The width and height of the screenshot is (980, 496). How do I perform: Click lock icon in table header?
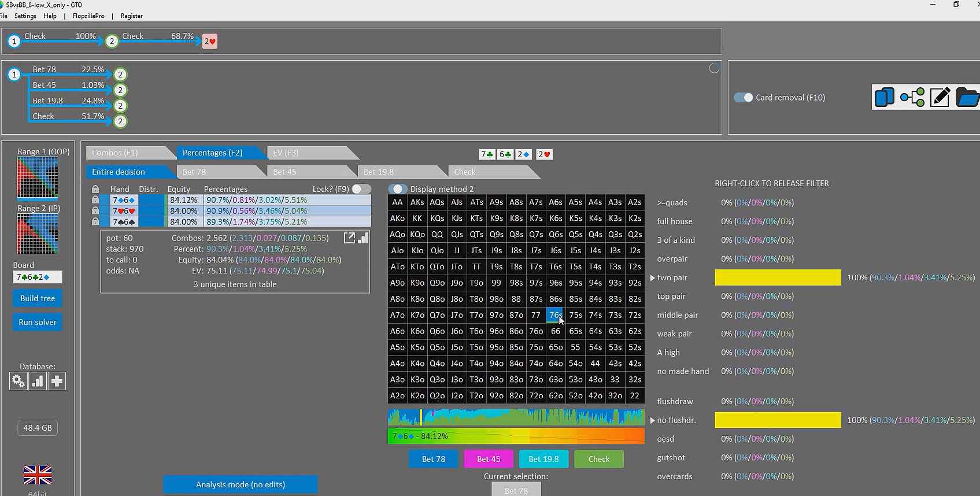point(95,189)
